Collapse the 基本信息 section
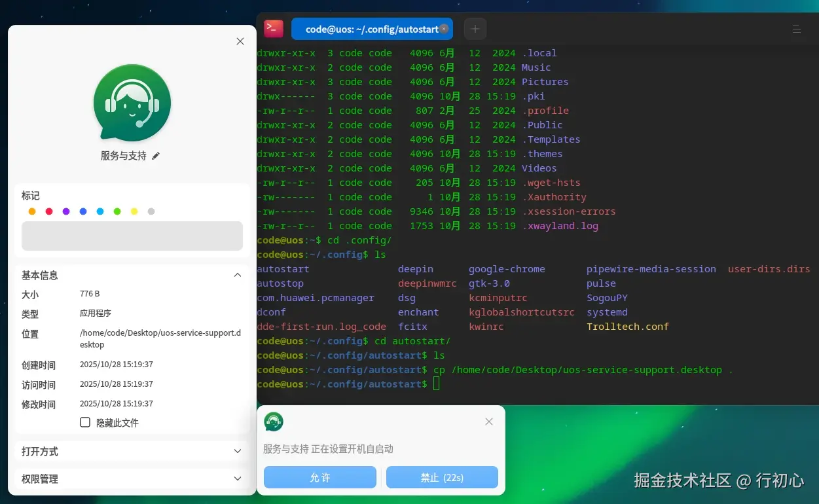 [x=238, y=275]
